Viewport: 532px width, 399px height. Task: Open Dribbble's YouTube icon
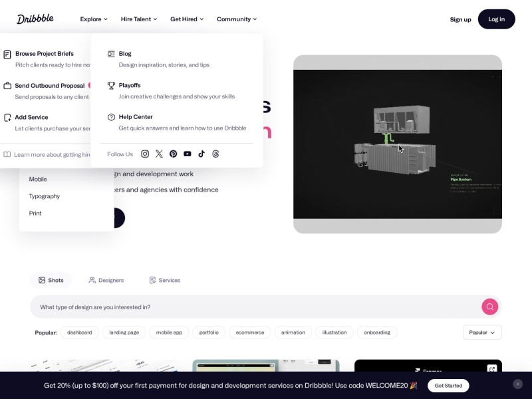[188, 154]
